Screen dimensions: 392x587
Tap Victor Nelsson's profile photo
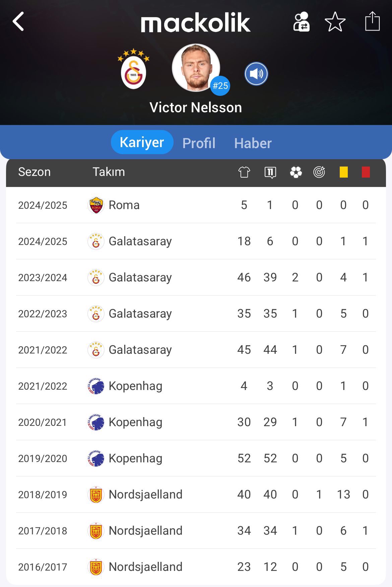[196, 68]
